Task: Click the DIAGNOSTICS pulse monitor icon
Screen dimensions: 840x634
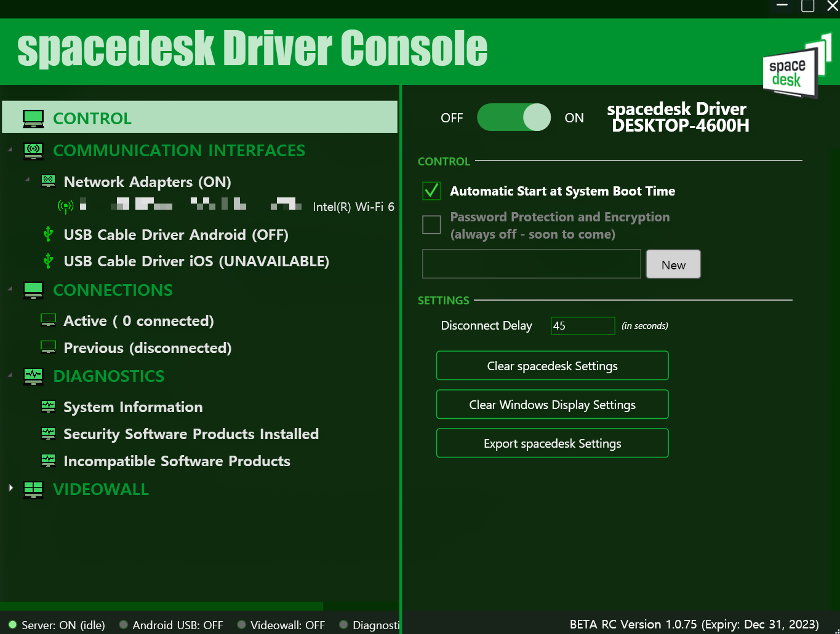Action: point(33,376)
